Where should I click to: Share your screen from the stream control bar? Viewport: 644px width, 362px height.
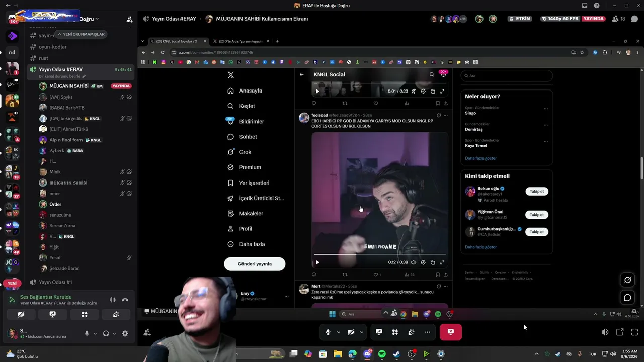click(x=379, y=332)
